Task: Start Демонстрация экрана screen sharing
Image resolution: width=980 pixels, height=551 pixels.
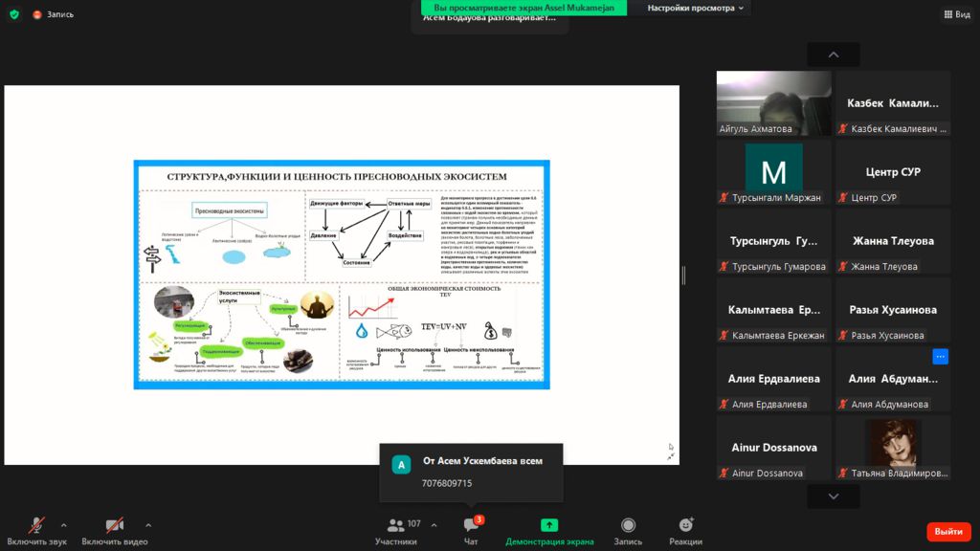Action: click(x=549, y=530)
